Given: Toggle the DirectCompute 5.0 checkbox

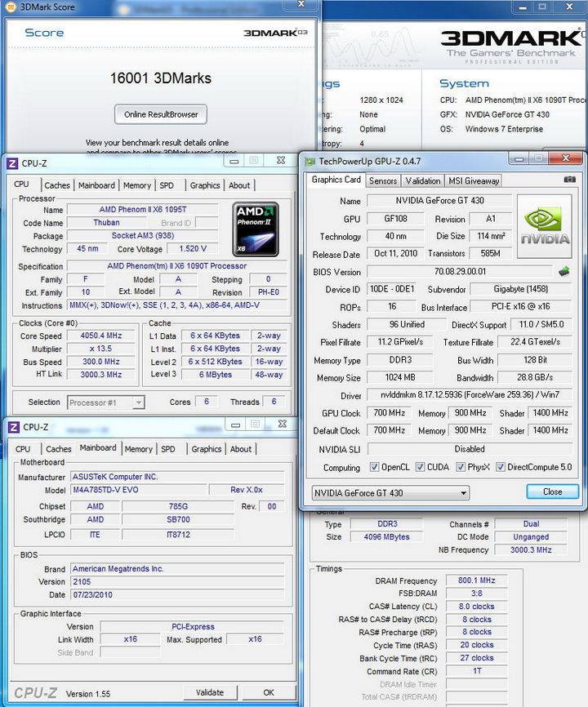Looking at the screenshot, I should click(500, 467).
